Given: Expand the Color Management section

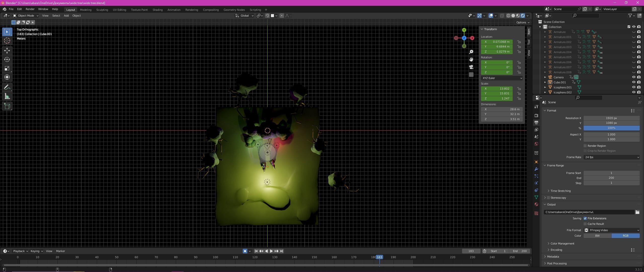Looking at the screenshot, I should [x=562, y=244].
